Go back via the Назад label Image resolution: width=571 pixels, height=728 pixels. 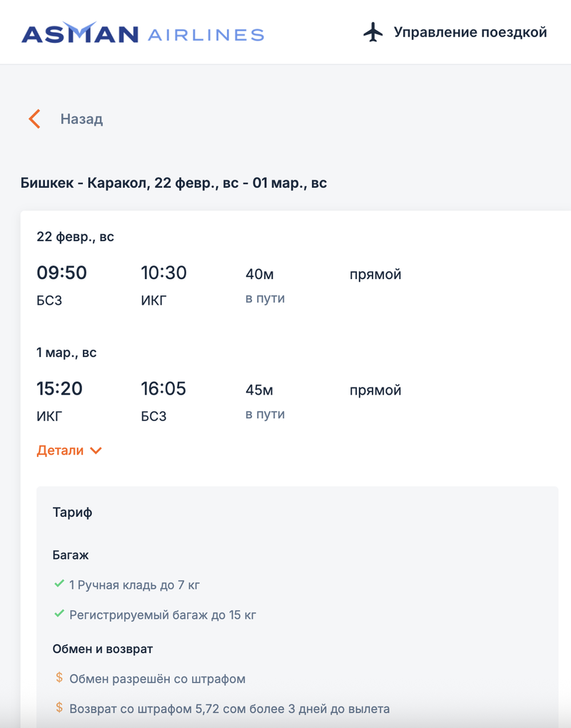81,119
